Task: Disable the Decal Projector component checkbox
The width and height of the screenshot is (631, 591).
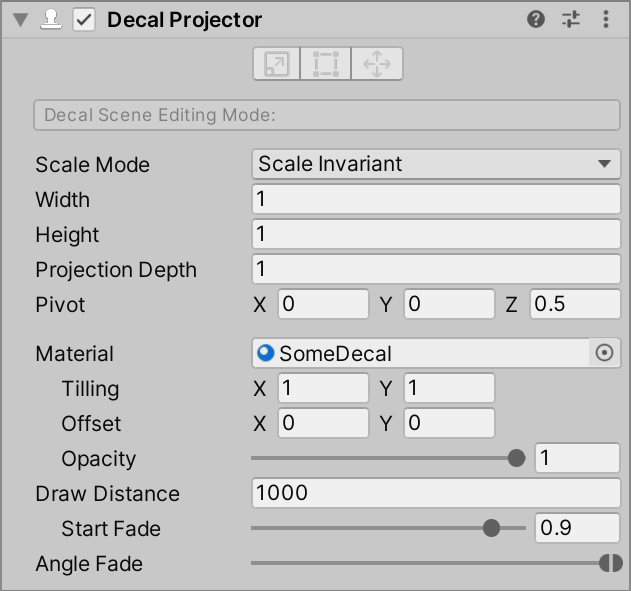Action: (x=84, y=20)
